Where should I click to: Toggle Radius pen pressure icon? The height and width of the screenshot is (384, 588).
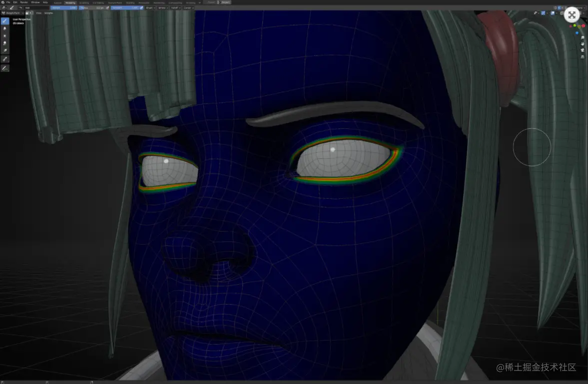pos(107,8)
